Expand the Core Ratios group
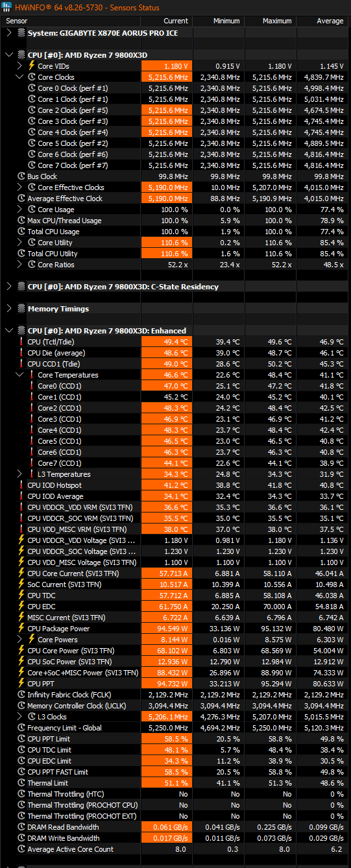This screenshot has height=868, width=351. (19, 265)
